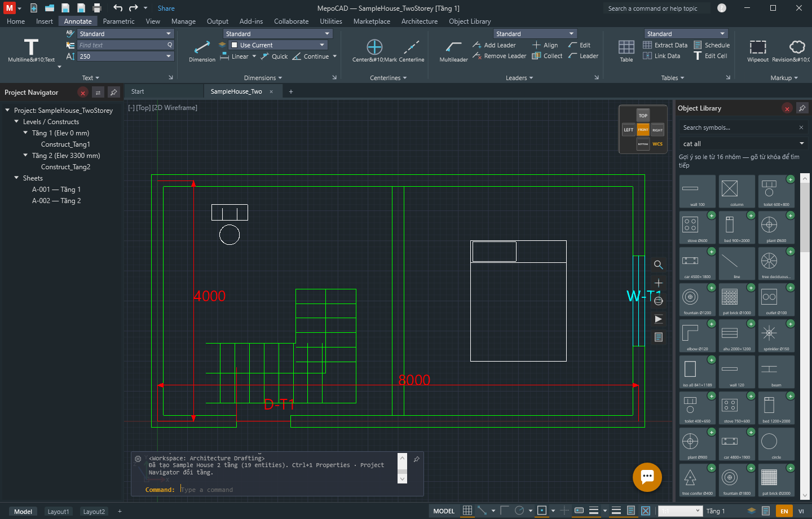812x519 pixels.
Task: Click the orbit icon in navigation bar
Action: click(x=658, y=301)
